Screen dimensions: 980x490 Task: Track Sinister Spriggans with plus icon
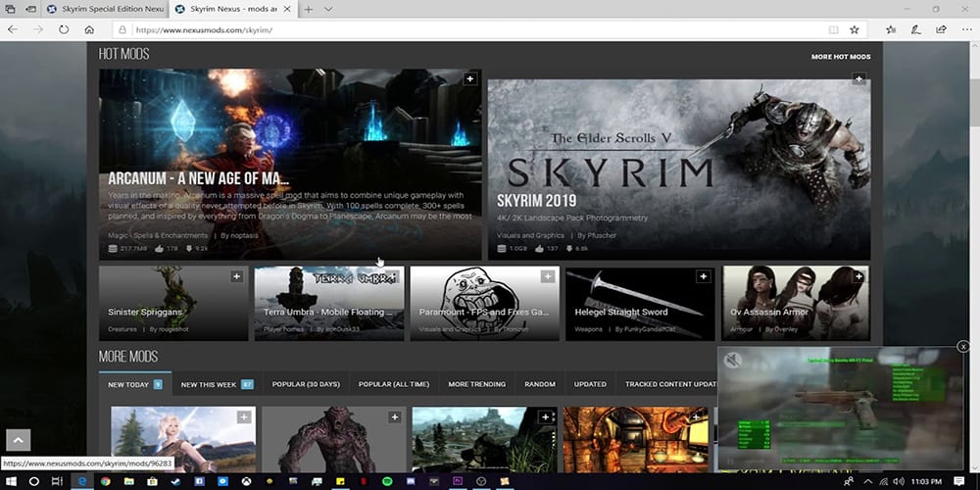pos(237,276)
